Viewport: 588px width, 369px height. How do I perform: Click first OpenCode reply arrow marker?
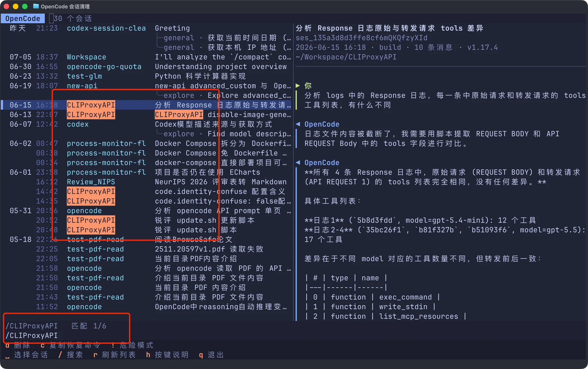(x=298, y=124)
